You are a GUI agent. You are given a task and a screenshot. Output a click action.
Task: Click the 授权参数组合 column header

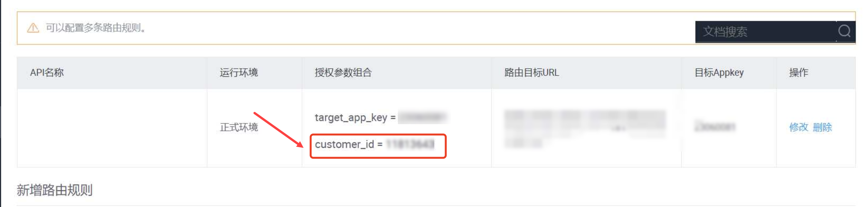point(343,73)
